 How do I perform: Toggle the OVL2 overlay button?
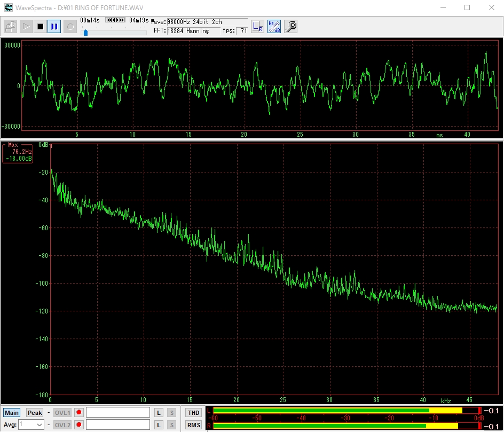(x=62, y=425)
